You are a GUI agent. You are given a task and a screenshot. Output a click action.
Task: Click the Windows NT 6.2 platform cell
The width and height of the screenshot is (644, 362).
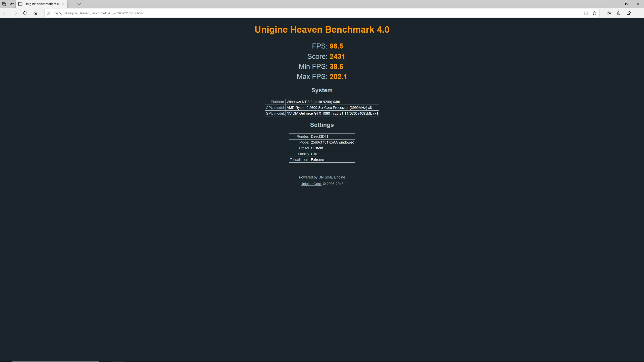(332, 102)
